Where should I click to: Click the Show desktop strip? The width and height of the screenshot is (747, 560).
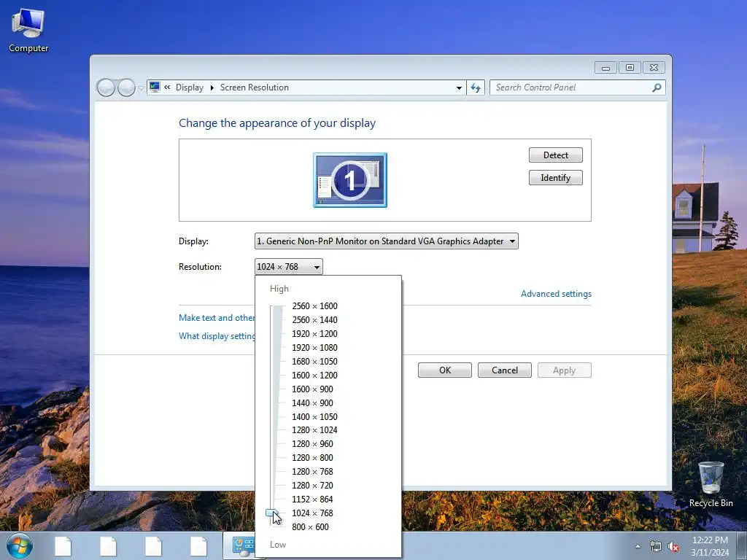[743, 546]
